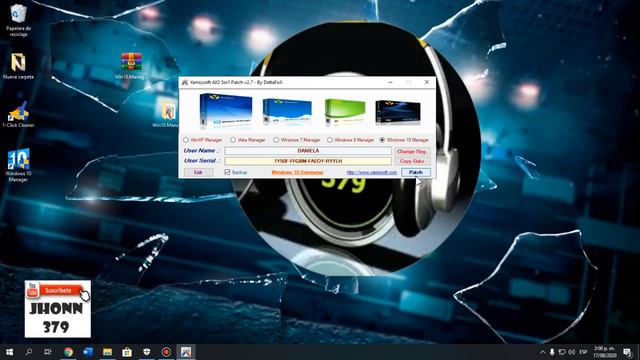Select the WinRAR archive desktop icon

click(131, 65)
